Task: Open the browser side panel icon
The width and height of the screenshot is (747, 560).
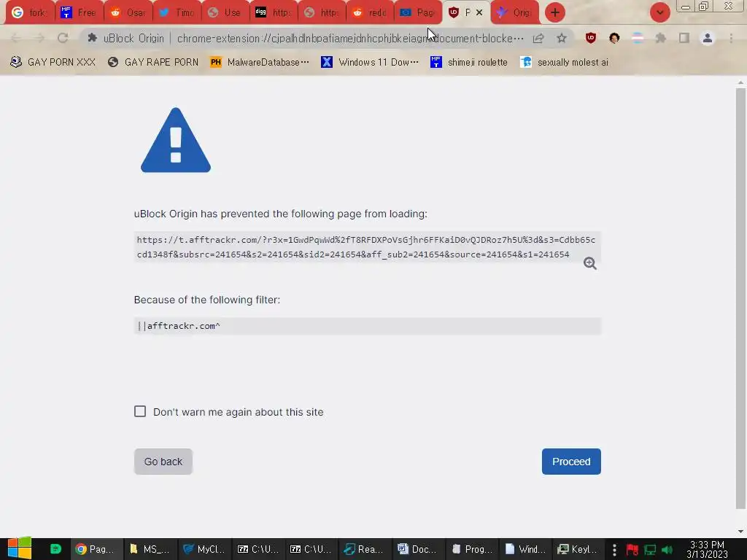Action: tap(684, 38)
